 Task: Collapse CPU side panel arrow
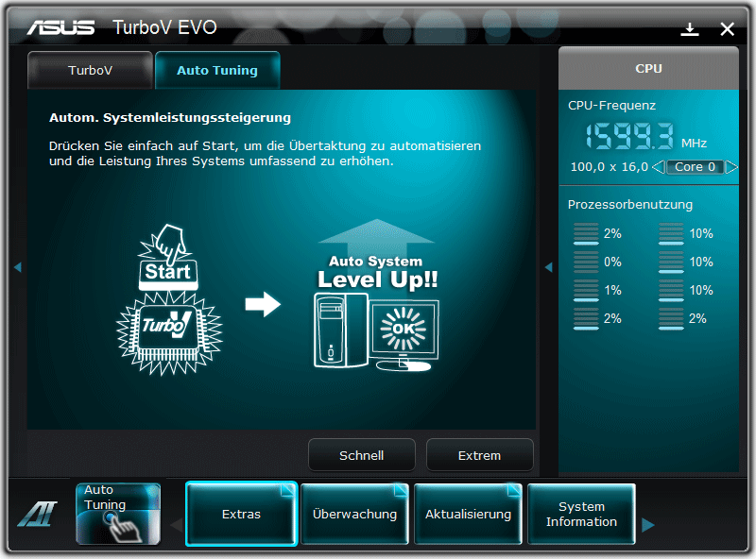point(549,267)
